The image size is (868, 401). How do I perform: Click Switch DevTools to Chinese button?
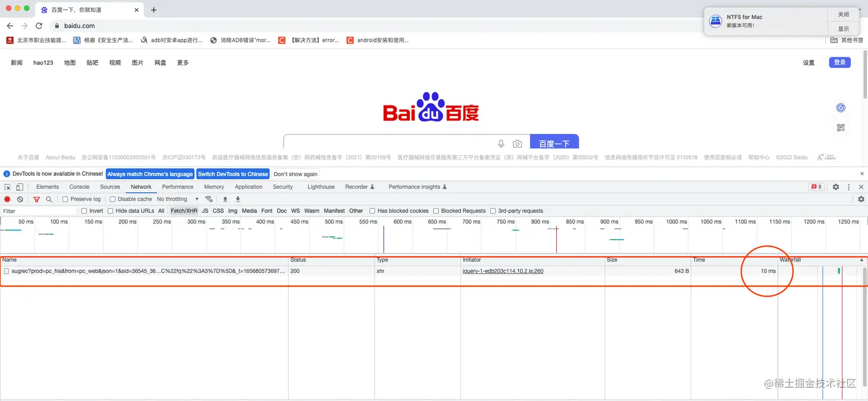[x=233, y=174]
